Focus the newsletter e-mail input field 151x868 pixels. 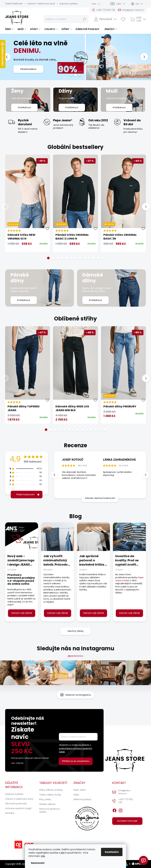(78, 737)
